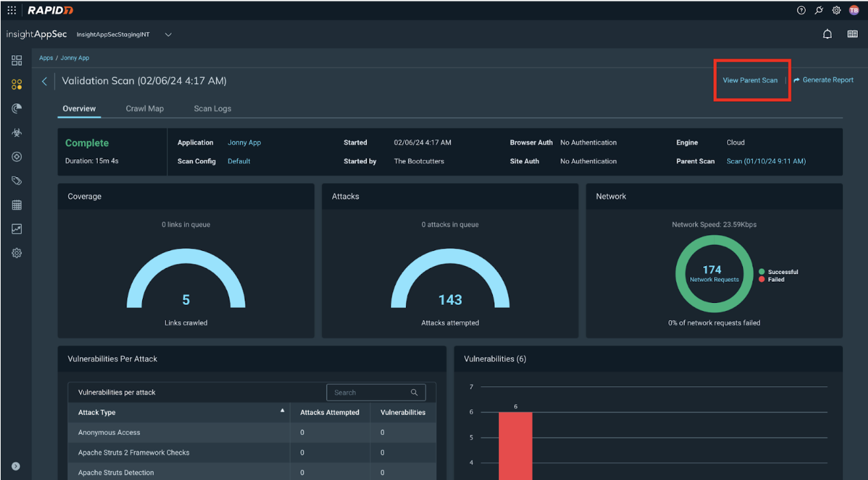Click the Successful legend green dot

(x=761, y=272)
